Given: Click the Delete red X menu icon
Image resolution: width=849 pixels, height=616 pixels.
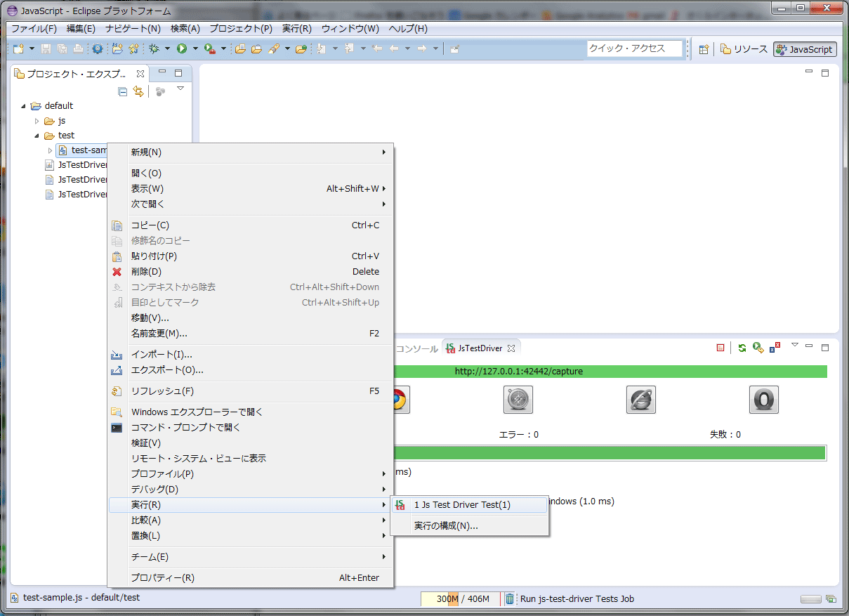Looking at the screenshot, I should coord(117,272).
